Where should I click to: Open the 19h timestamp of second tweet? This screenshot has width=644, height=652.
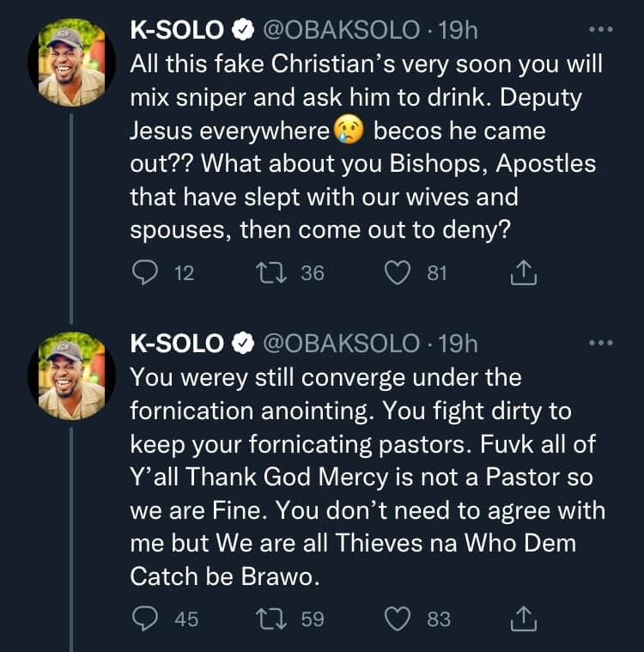pyautogui.click(x=457, y=344)
